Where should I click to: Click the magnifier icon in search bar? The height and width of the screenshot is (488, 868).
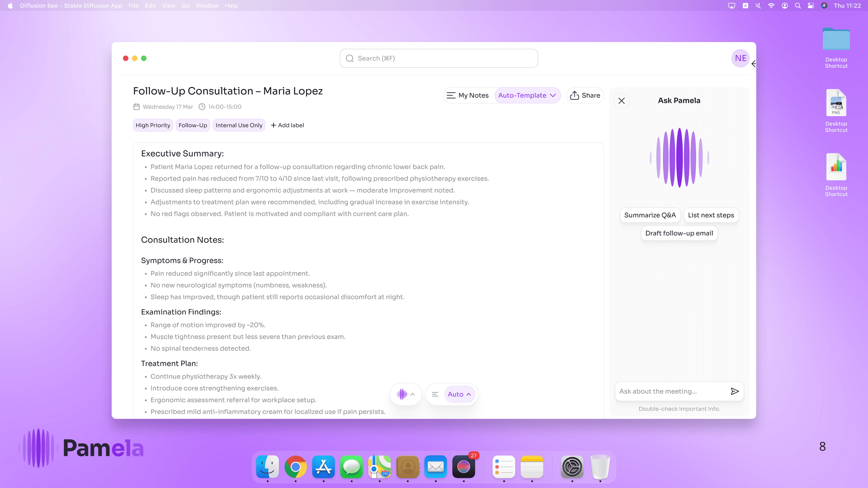pyautogui.click(x=350, y=58)
